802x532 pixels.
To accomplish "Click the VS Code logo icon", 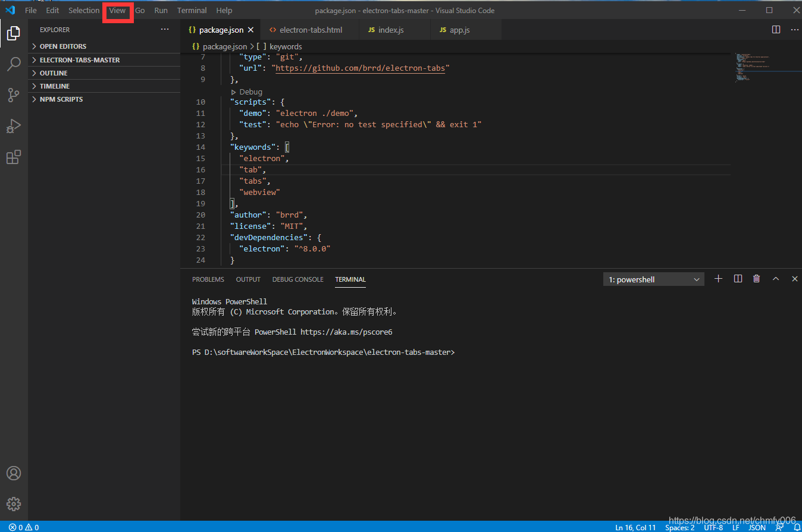I will (10, 10).
